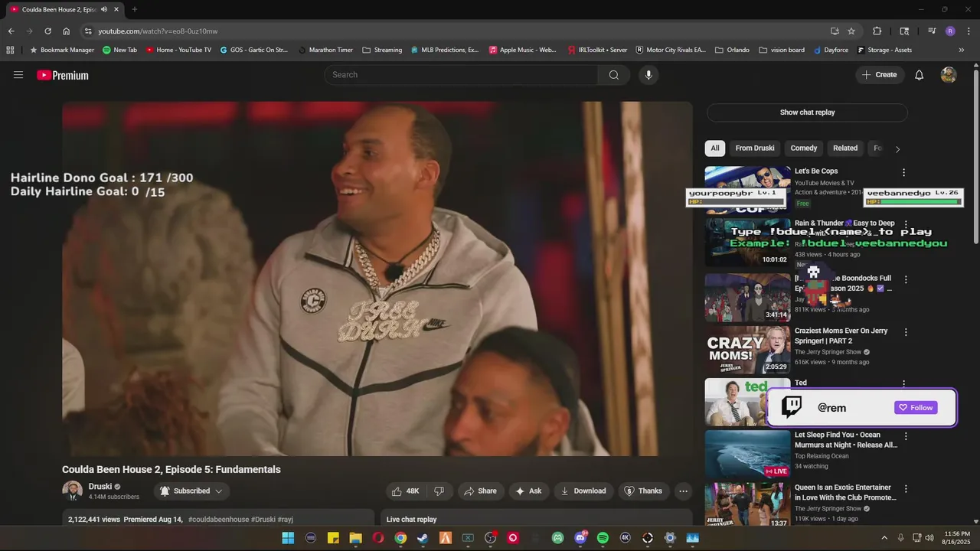Select the From Druski filter chip
This screenshot has width=980, height=551.
coord(755,148)
